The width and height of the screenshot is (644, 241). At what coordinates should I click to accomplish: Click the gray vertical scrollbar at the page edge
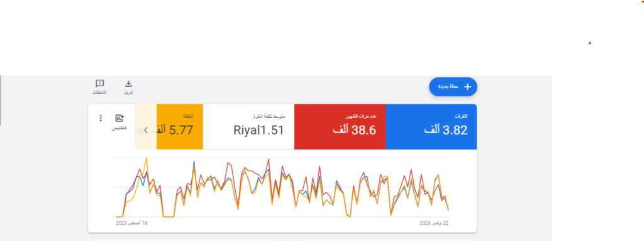pyautogui.click(x=1, y=100)
